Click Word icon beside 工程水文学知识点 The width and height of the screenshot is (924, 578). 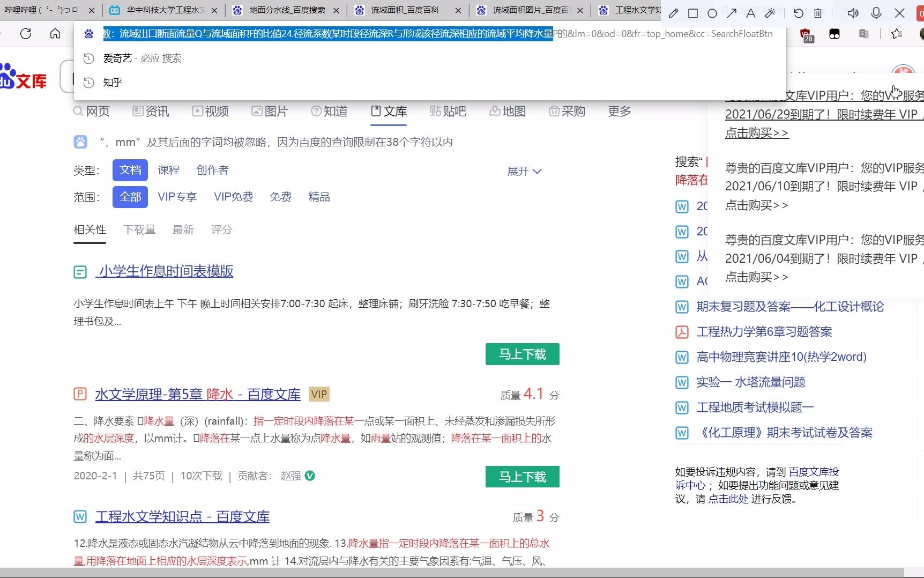(x=80, y=516)
